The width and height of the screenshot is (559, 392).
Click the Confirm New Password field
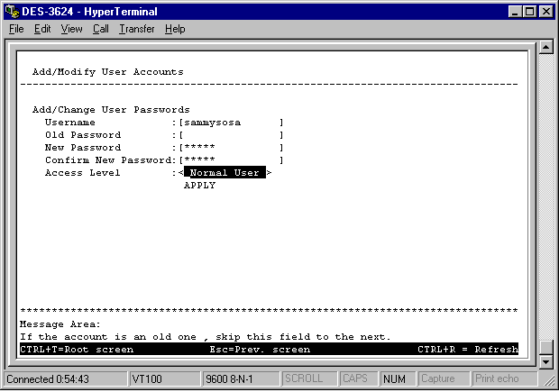(x=230, y=160)
